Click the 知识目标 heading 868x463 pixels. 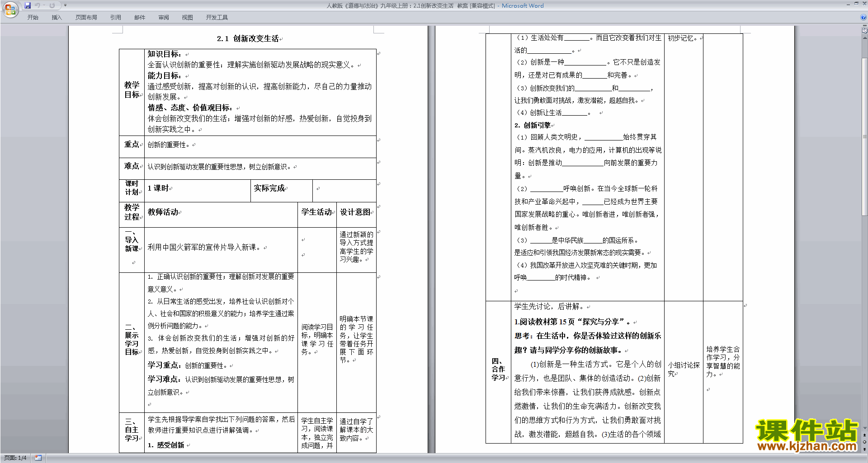[165, 54]
